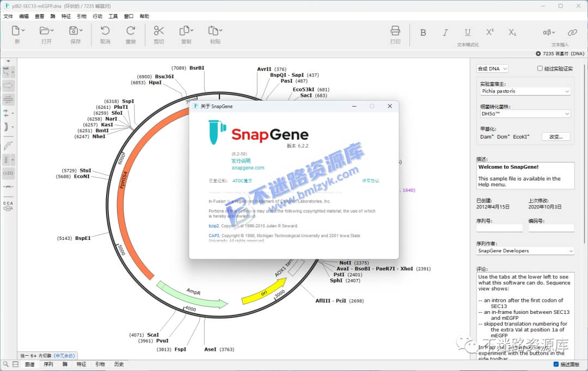Open the 发行说明 link in About dialog
Image resolution: width=588 pixels, height=371 pixels.
point(241,161)
